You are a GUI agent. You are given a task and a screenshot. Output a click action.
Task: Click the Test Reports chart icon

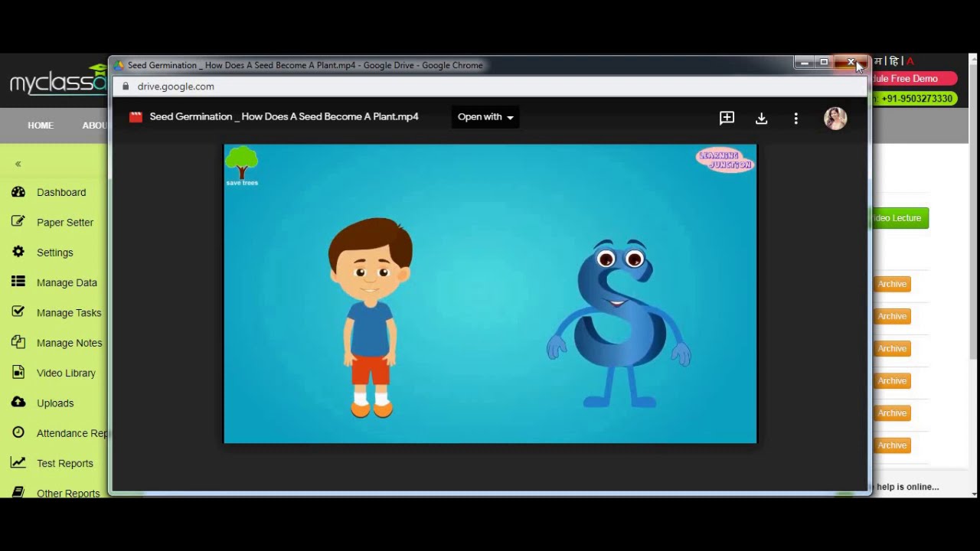[18, 462]
